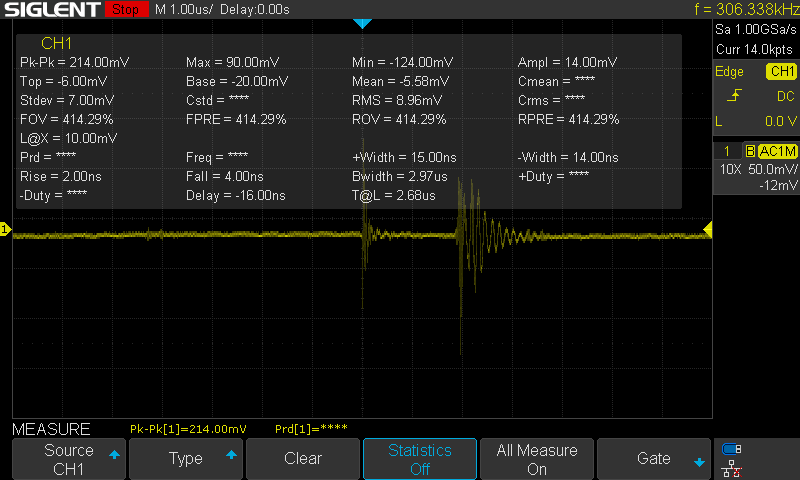Click the red Stop status indicator

[x=126, y=9]
